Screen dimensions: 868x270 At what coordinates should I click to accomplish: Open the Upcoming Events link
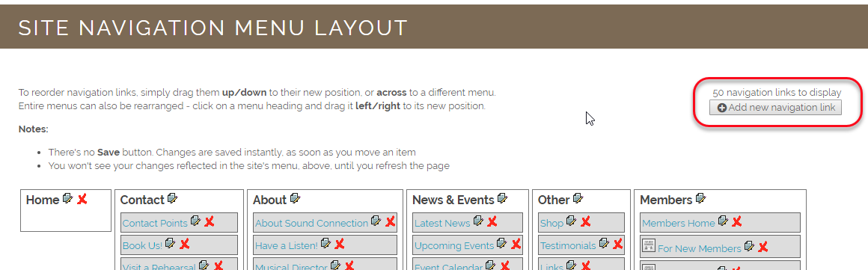pyautogui.click(x=454, y=245)
